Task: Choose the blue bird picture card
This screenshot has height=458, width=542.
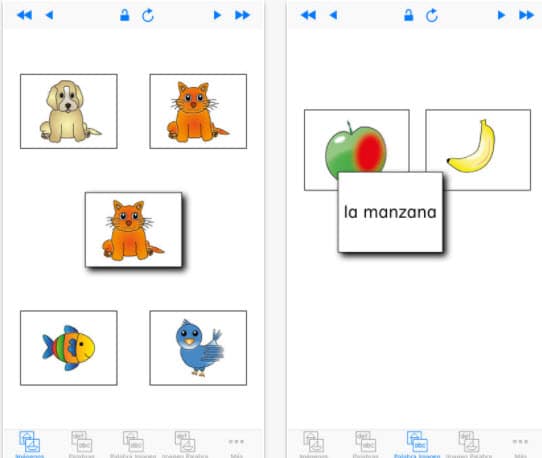Action: tap(198, 348)
